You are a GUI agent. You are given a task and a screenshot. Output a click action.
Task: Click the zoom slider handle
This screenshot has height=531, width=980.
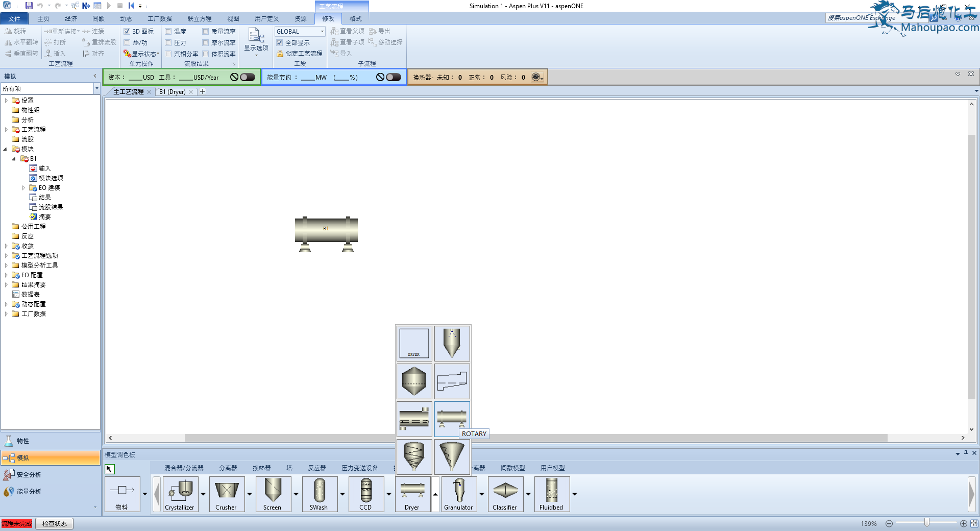927,523
